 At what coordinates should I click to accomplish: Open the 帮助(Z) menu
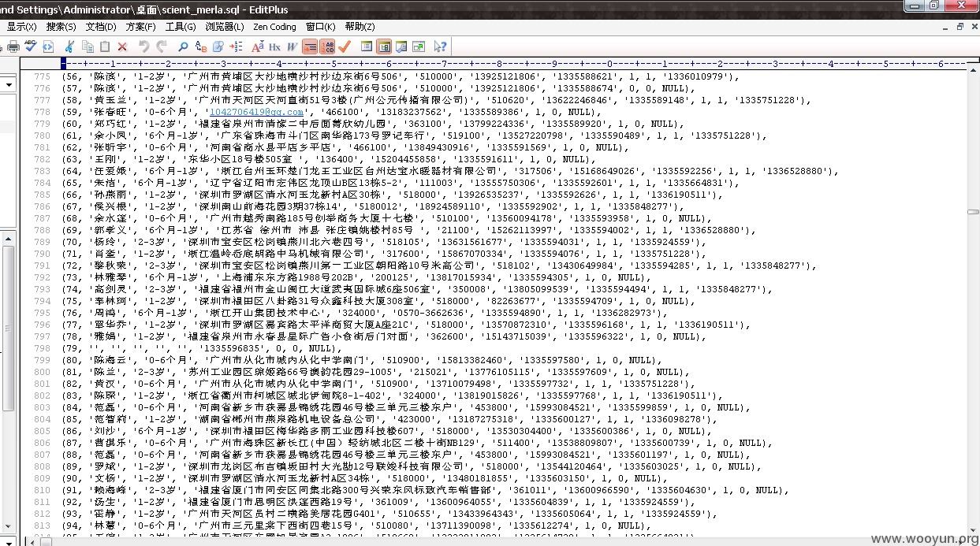coord(360,27)
